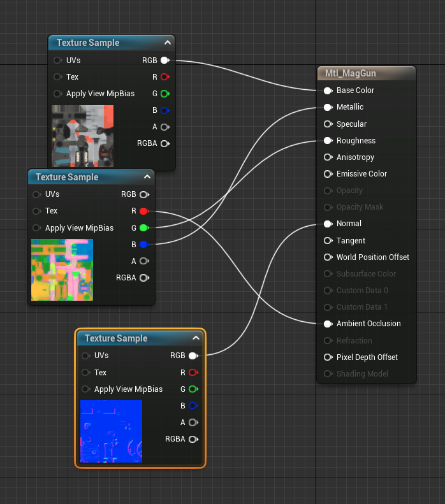Click the disabled Opacity pin on Mtl_MagGun
The height and width of the screenshot is (504, 445).
pos(328,191)
